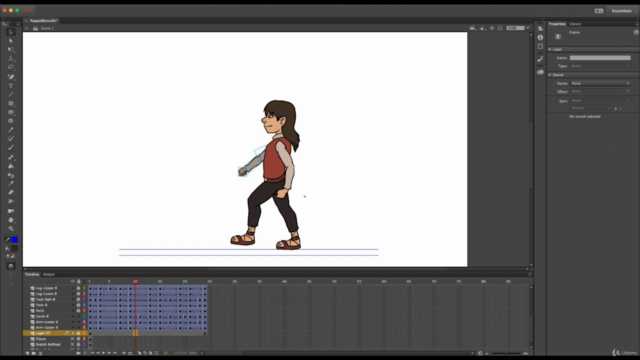Select the Line tool
Viewport: 640px width, 360px height.
click(x=11, y=95)
